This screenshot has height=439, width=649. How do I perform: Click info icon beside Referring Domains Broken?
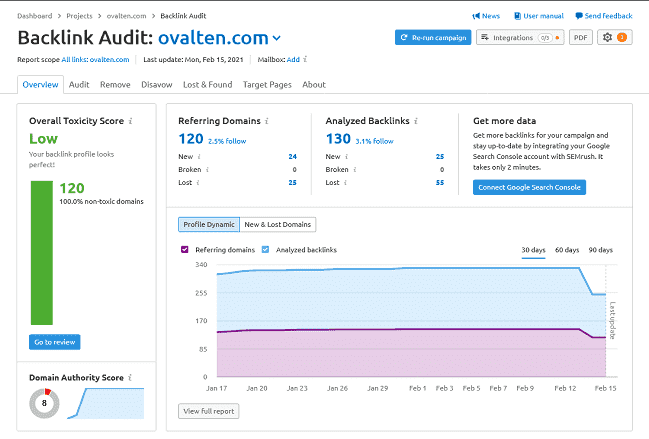pos(207,169)
